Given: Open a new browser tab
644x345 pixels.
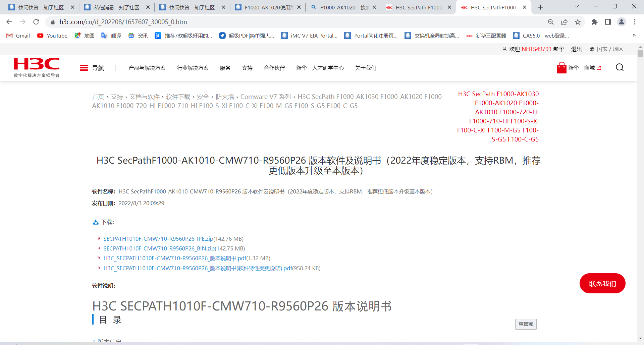Looking at the screenshot, I should [540, 7].
